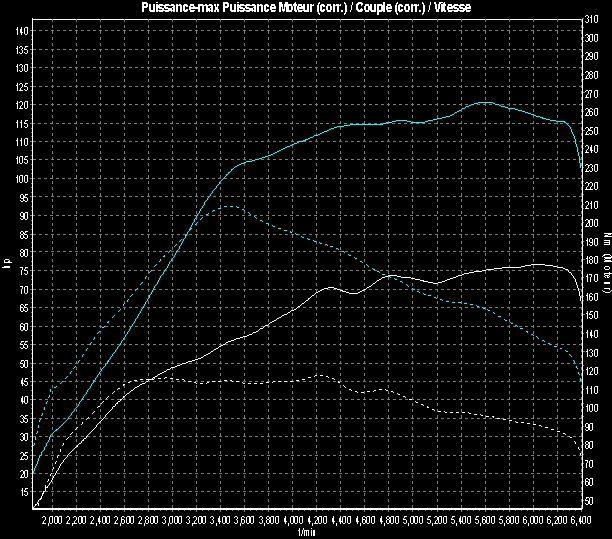
Task: Select the 2,000 tick on the rpm axis
Action: pos(52,521)
